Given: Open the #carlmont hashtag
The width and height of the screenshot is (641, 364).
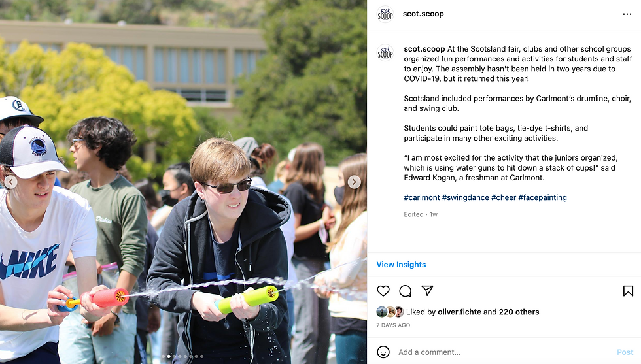Looking at the screenshot, I should click(x=422, y=197).
